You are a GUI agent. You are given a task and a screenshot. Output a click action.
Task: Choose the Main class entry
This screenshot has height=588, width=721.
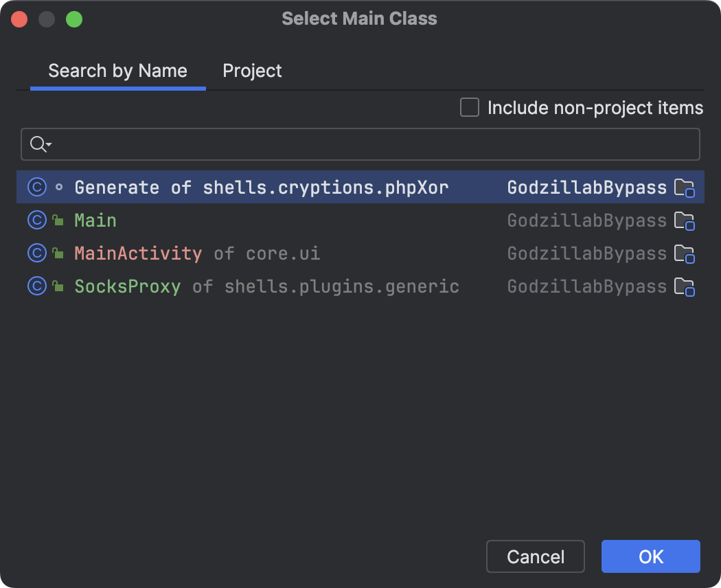pyautogui.click(x=95, y=220)
